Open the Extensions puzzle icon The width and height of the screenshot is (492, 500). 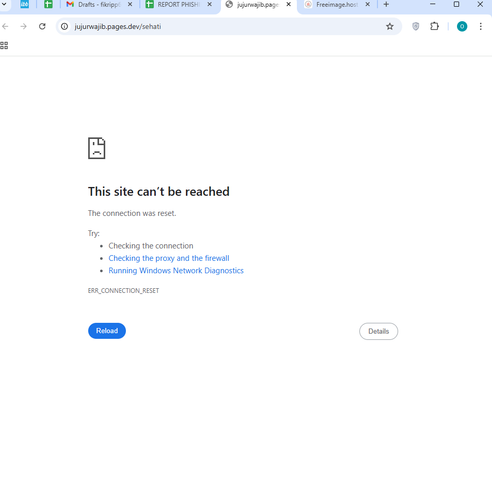pos(434,26)
